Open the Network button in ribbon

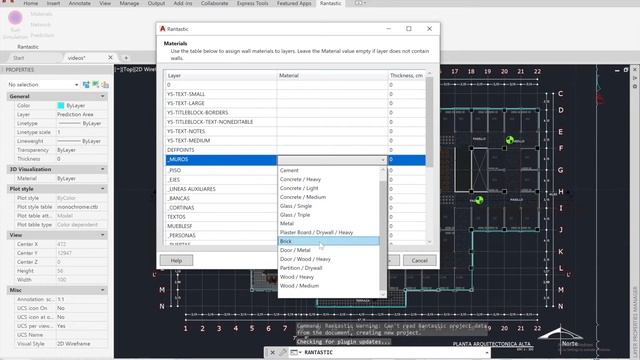click(40, 24)
